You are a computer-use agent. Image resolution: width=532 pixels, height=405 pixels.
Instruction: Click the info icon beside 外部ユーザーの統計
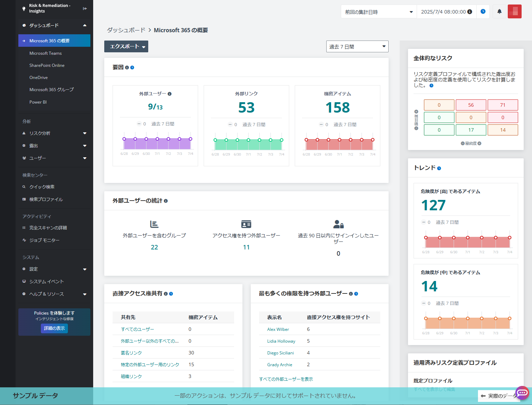[166, 201]
